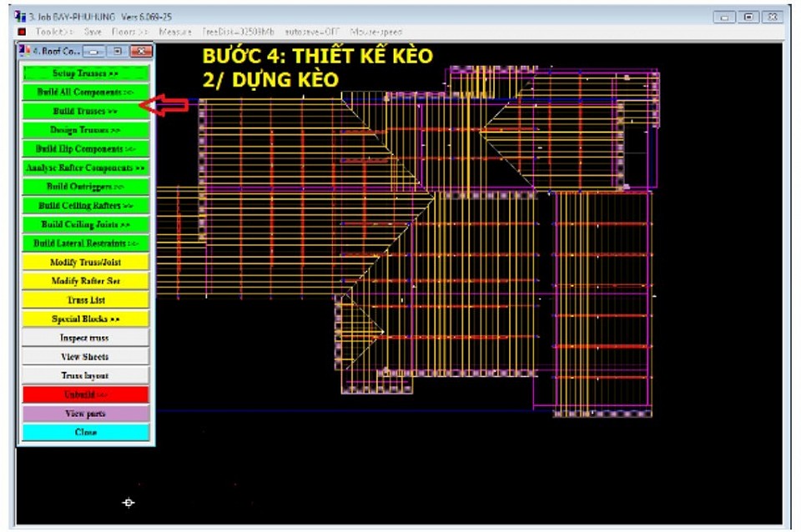Click the View Sheets button
801x532 pixels.
[84, 357]
